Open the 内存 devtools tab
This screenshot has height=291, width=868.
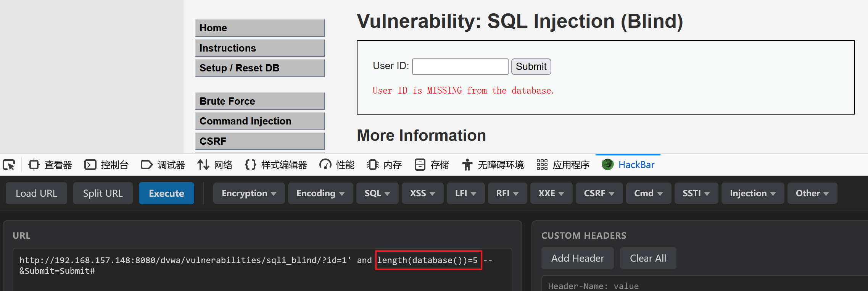(x=385, y=165)
